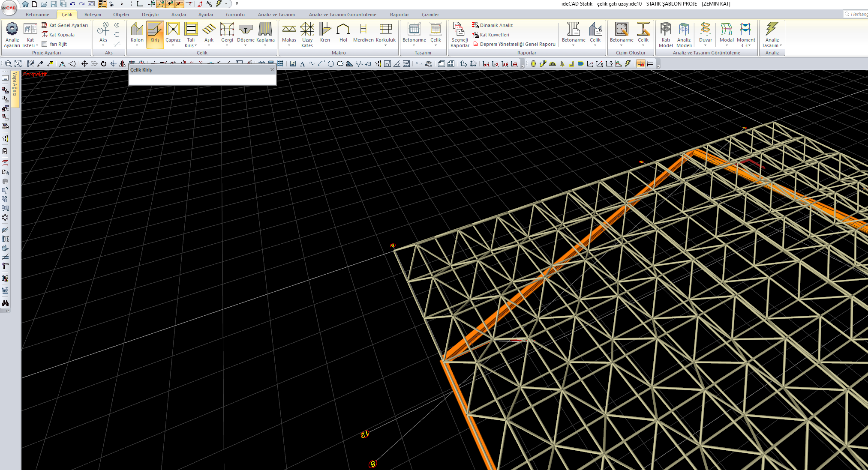
Task: Open quick access toolbar customize arrow
Action: [x=237, y=4]
